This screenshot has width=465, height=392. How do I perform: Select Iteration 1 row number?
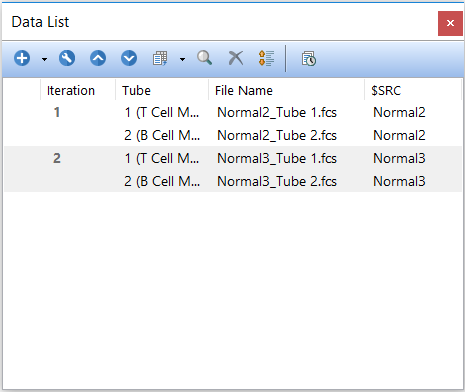pos(57,112)
